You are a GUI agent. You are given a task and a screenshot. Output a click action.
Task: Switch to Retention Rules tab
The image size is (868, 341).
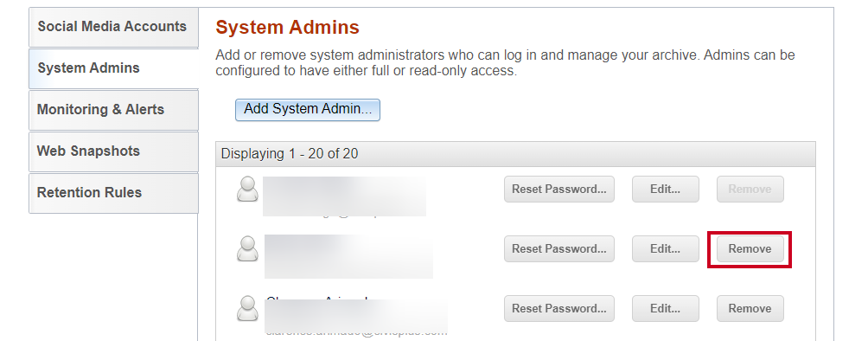tap(113, 193)
